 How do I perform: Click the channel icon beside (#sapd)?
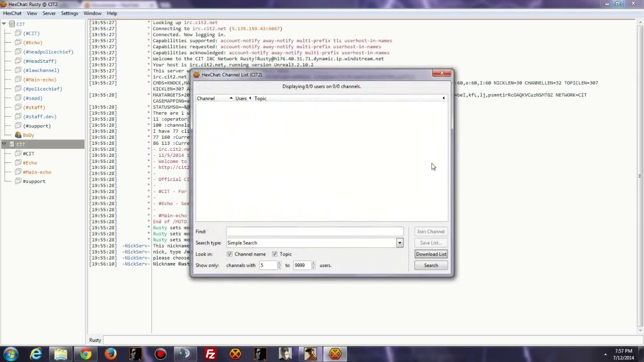tap(18, 98)
